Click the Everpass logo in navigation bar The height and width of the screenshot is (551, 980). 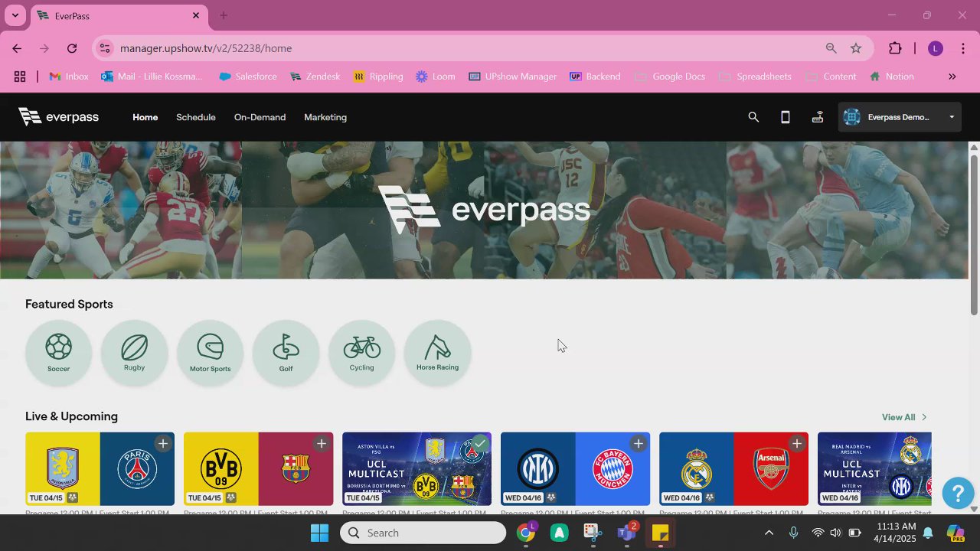(59, 117)
